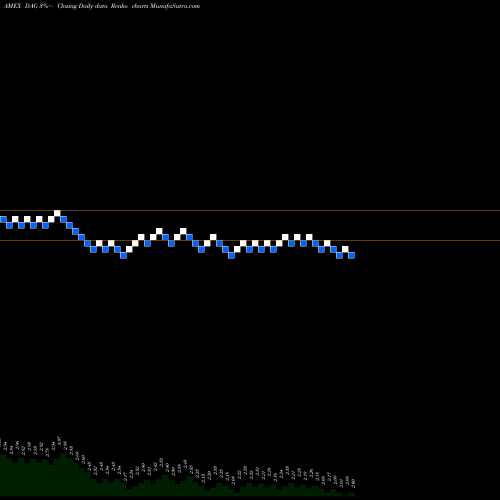Click the lower orange horizontal level line
The height and width of the screenshot is (500, 500).
[250, 240]
